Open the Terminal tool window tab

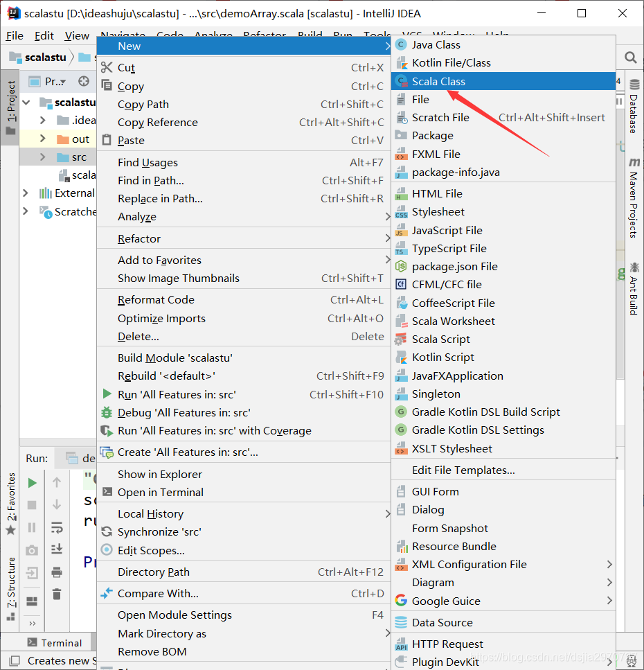pos(55,643)
